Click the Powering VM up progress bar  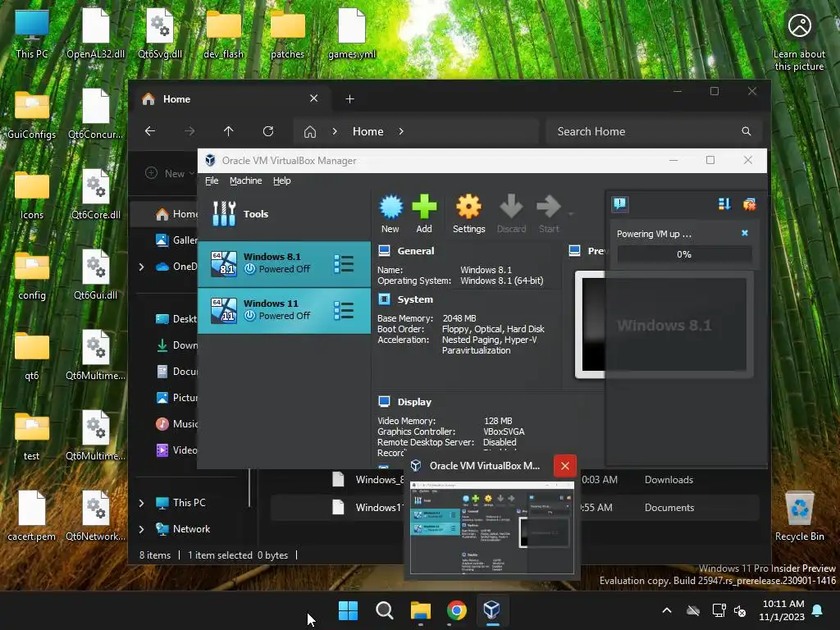(684, 254)
